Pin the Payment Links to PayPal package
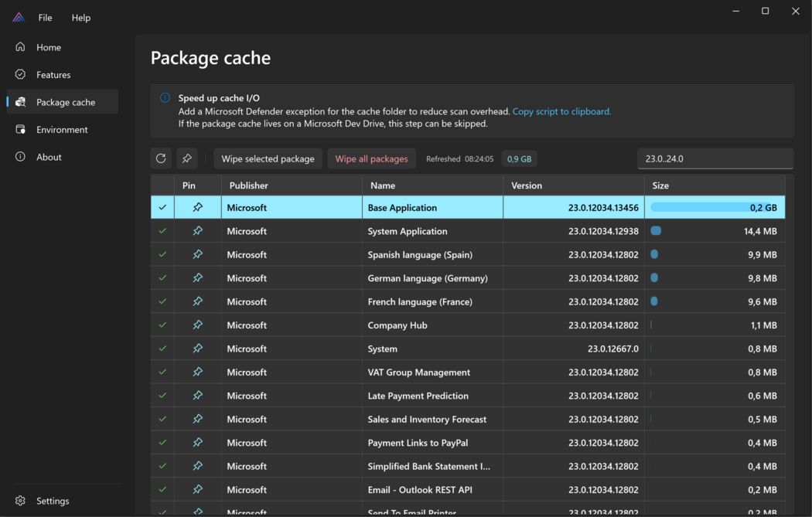The height and width of the screenshot is (517, 812). point(198,443)
